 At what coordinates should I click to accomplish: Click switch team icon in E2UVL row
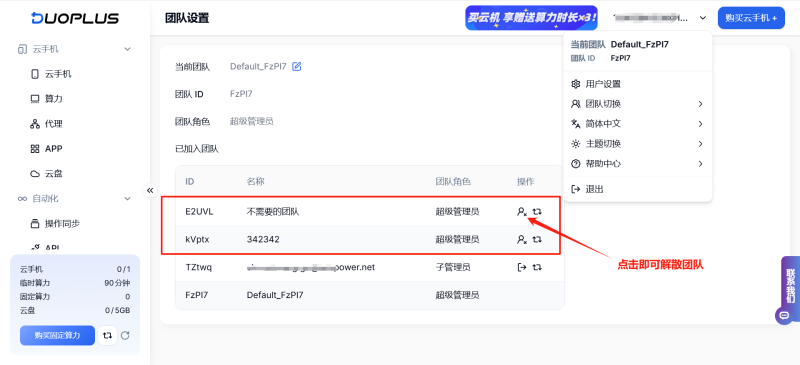click(x=537, y=211)
